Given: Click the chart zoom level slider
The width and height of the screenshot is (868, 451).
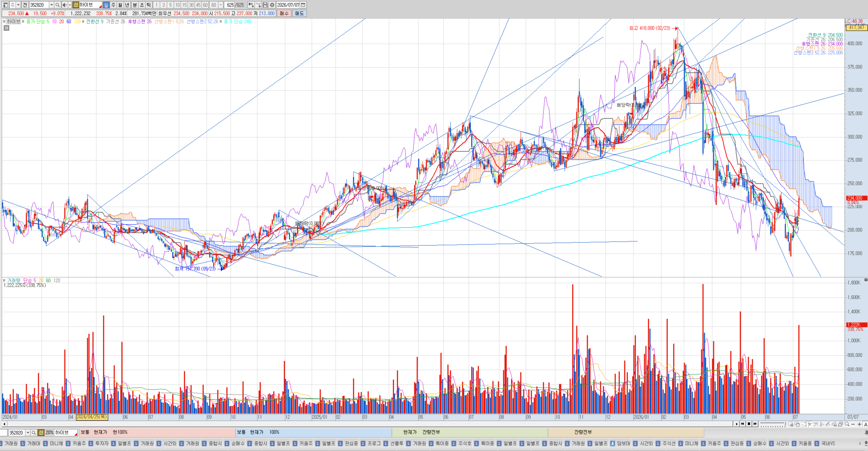Looking at the screenshot, I should 773,424.
